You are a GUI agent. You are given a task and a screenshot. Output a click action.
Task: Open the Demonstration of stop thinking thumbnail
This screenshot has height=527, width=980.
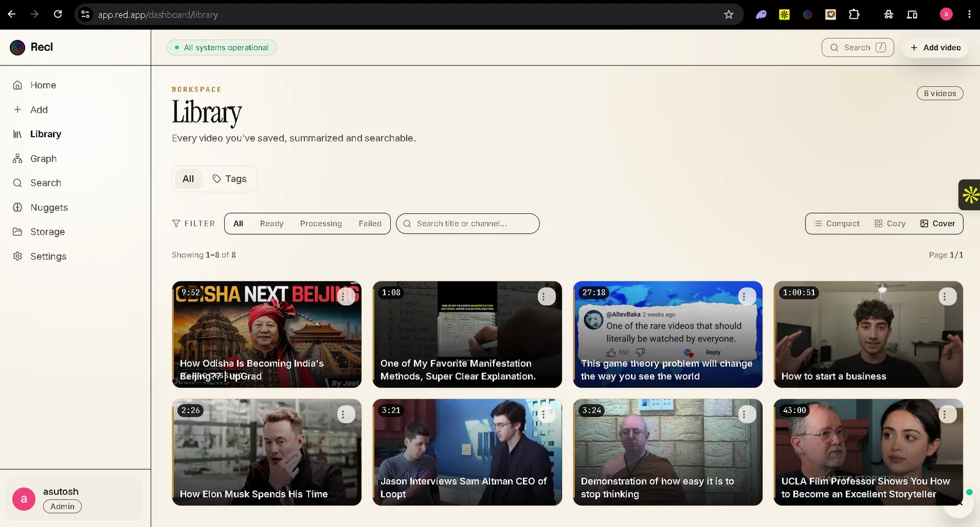(668, 452)
